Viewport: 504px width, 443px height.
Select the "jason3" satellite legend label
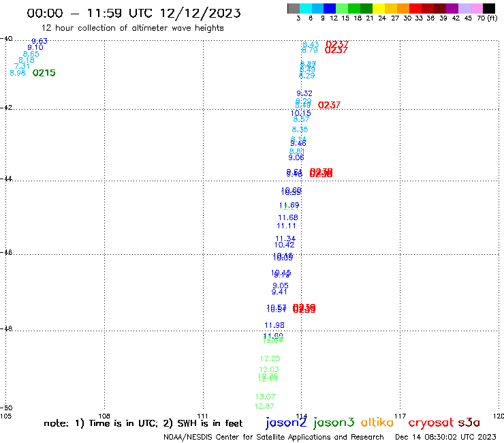[x=334, y=423]
